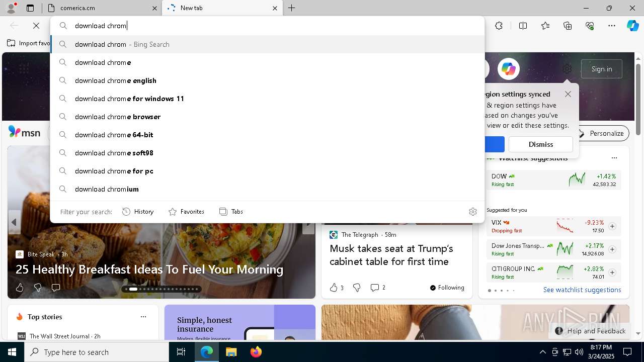The width and height of the screenshot is (644, 362).
Task: Open Help and Feedback button
Action: 591,331
